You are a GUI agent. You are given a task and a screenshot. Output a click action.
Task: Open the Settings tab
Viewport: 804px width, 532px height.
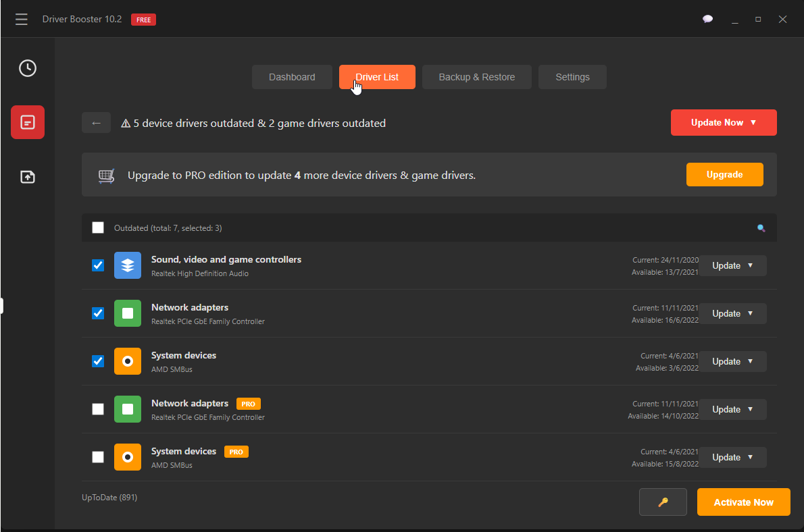[572, 76]
